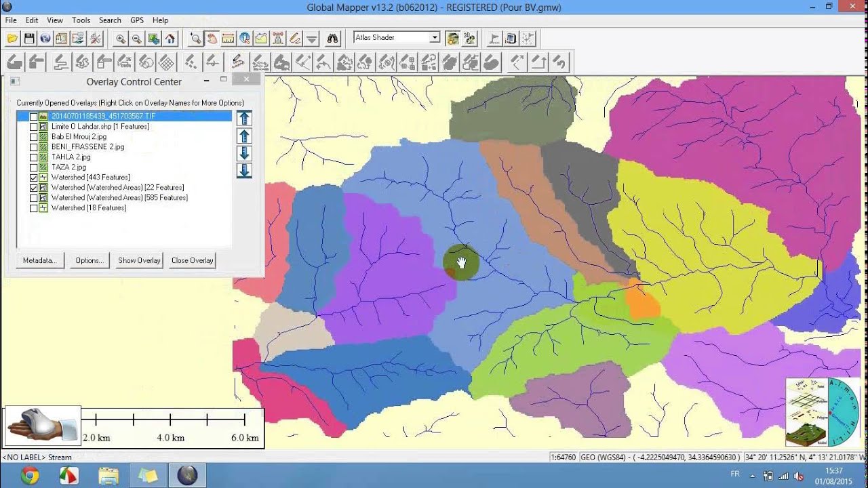Select the Zoom tool with plus cursor

point(195,39)
